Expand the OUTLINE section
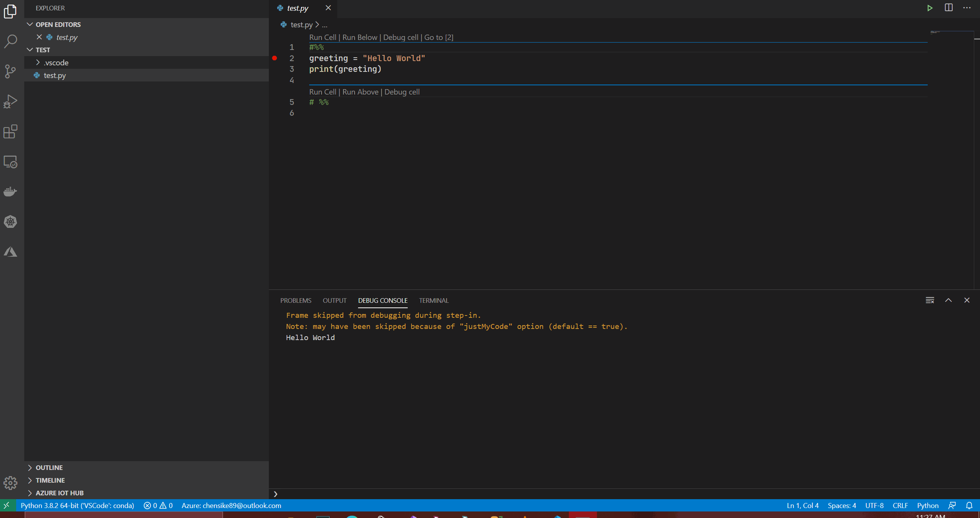Screen dimensions: 980x518 (49, 468)
